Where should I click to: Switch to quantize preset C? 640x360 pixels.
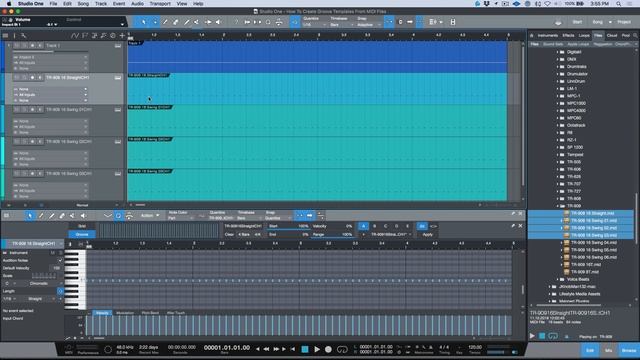tap(385, 226)
